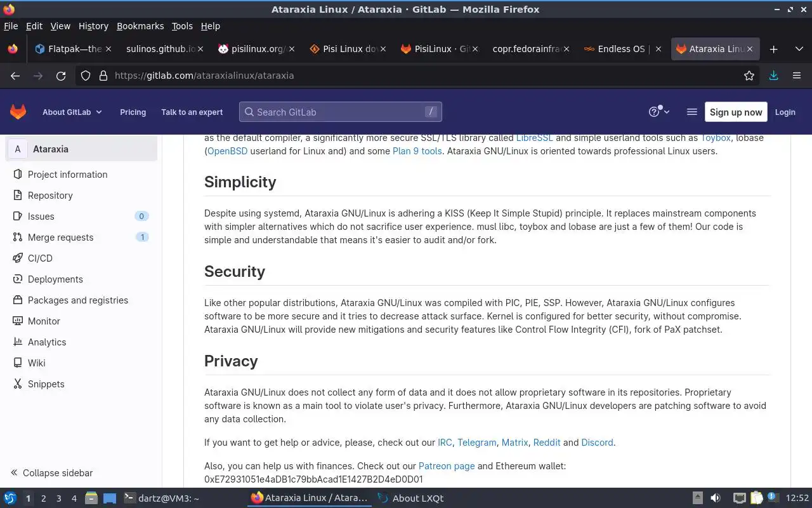
Task: Click the taskbar volume speaker icon
Action: pos(716,498)
